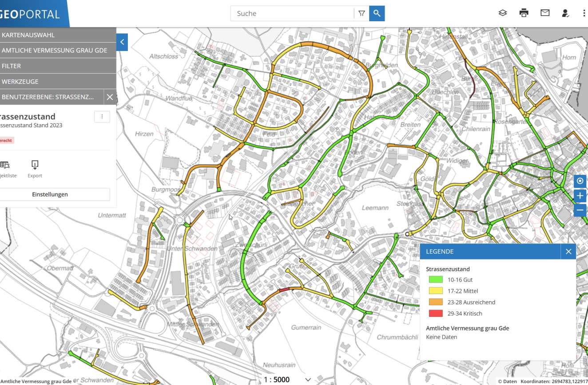
Task: Click the Suche search input field
Action: click(292, 13)
